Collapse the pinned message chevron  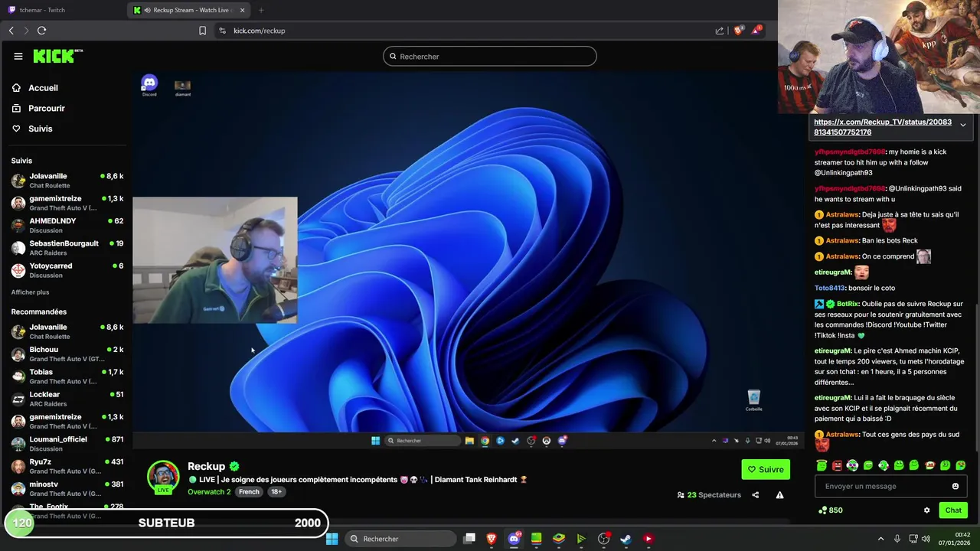pyautogui.click(x=962, y=125)
